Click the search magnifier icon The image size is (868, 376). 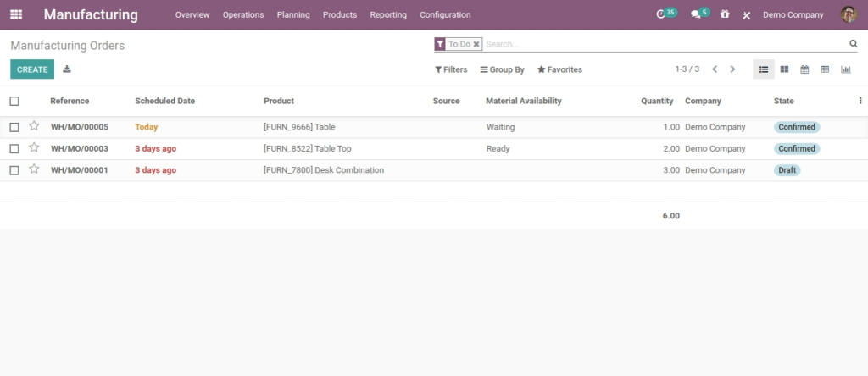point(853,44)
